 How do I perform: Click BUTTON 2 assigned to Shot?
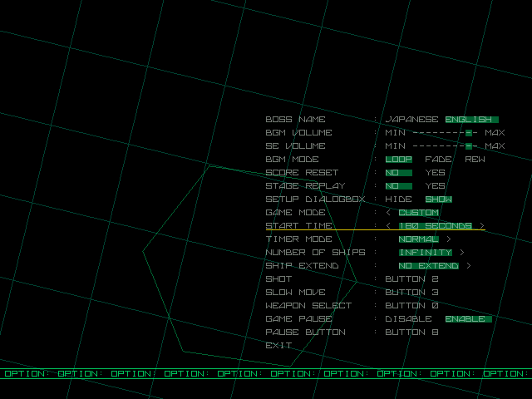click(411, 279)
